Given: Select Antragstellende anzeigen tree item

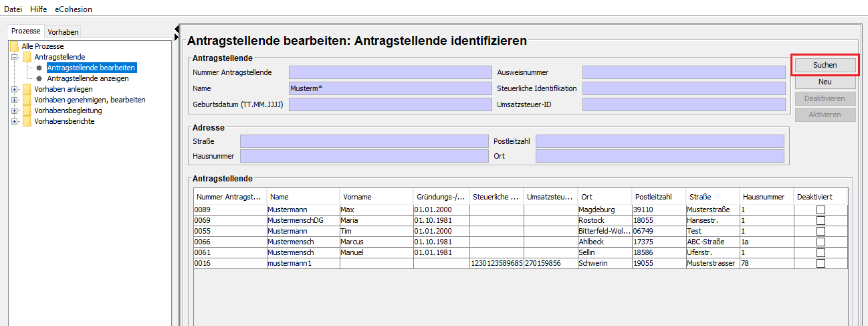Looking at the screenshot, I should pyautogui.click(x=88, y=78).
